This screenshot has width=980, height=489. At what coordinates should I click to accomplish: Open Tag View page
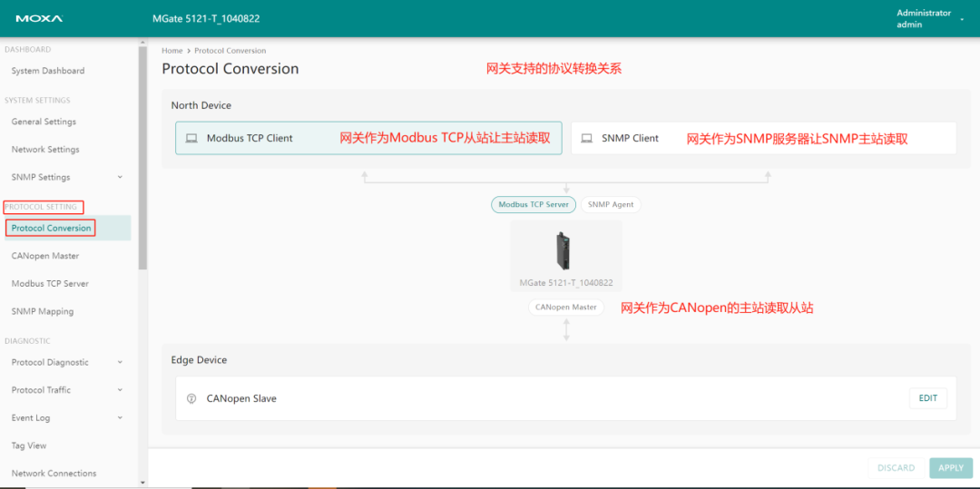[29, 446]
